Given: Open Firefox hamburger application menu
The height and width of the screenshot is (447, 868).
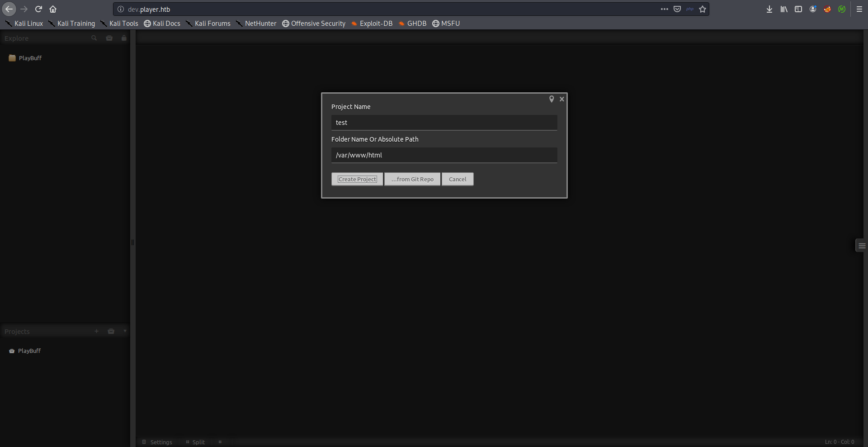Looking at the screenshot, I should 859,9.
